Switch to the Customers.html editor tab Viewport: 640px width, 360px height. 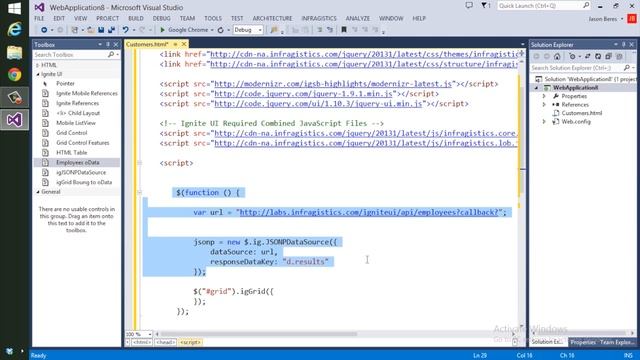[147, 44]
